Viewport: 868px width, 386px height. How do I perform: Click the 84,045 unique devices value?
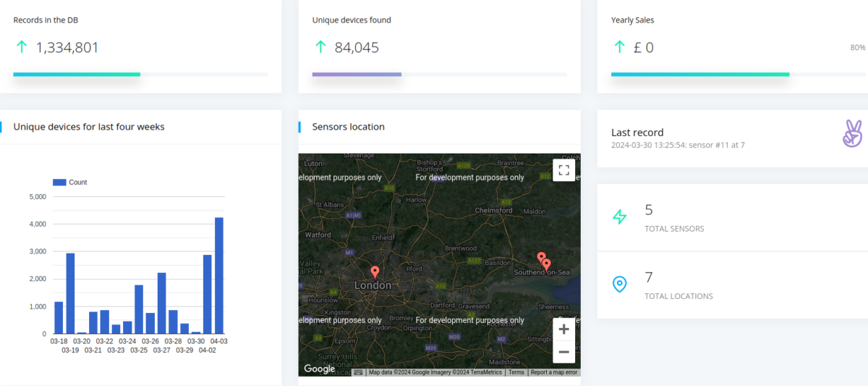pos(357,48)
